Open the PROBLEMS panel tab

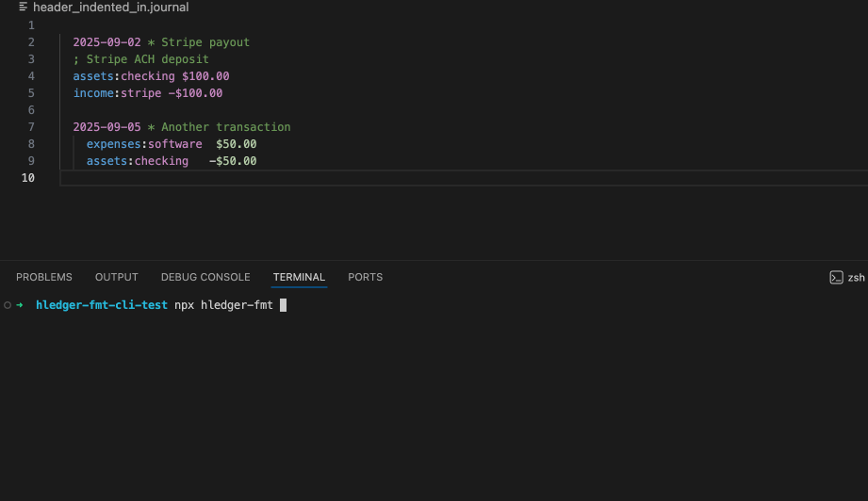click(44, 277)
